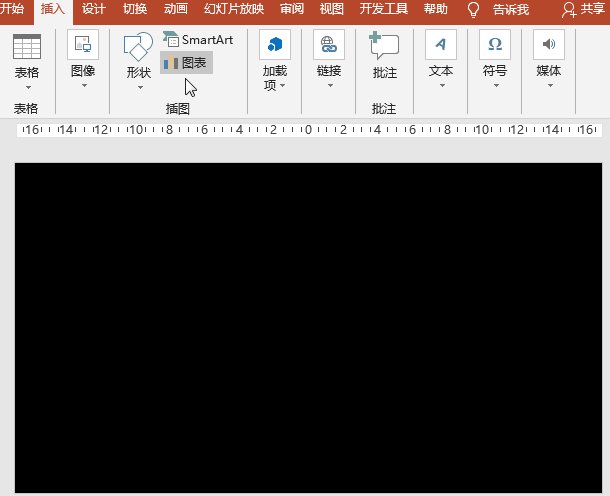Screen dimensions: 610x496
Task: Click the 文本 text icon
Action: 441,45
